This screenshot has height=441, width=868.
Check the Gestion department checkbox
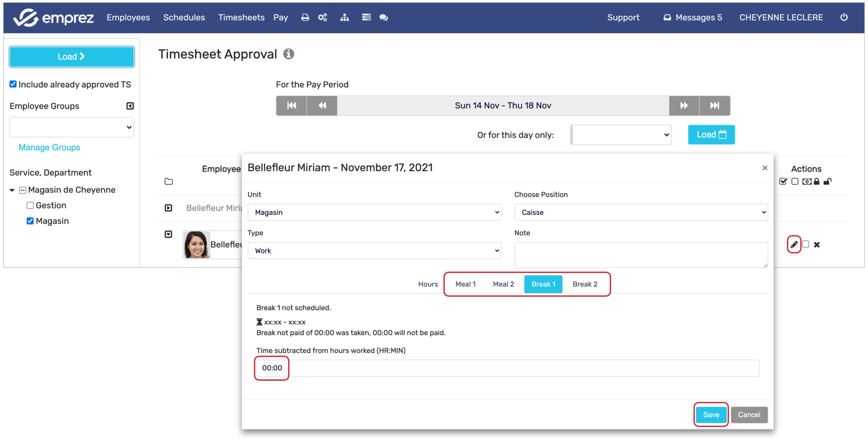click(x=30, y=205)
